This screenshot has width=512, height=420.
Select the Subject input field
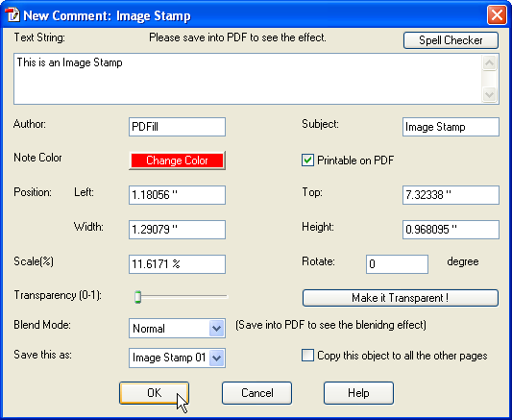point(451,127)
